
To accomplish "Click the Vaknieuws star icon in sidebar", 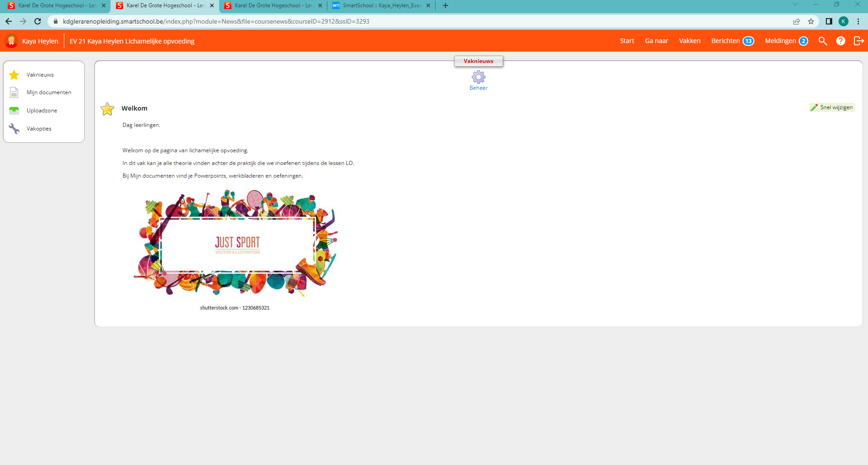I will [x=14, y=75].
